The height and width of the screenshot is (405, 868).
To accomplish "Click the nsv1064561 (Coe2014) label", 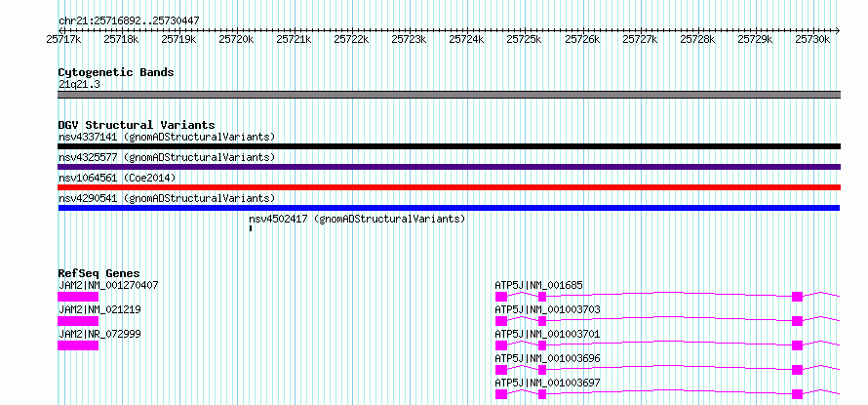I will click(117, 178).
